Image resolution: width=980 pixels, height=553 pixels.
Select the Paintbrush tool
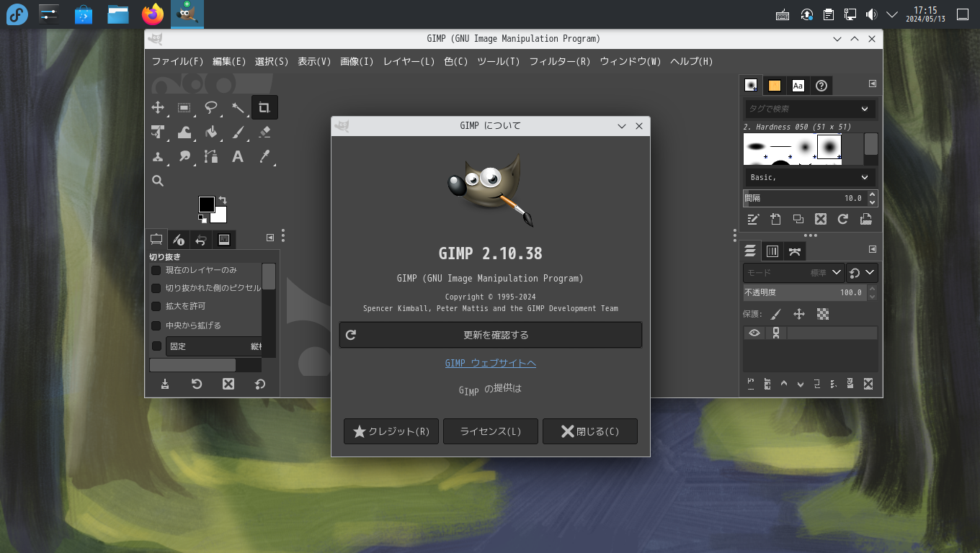pos(237,132)
